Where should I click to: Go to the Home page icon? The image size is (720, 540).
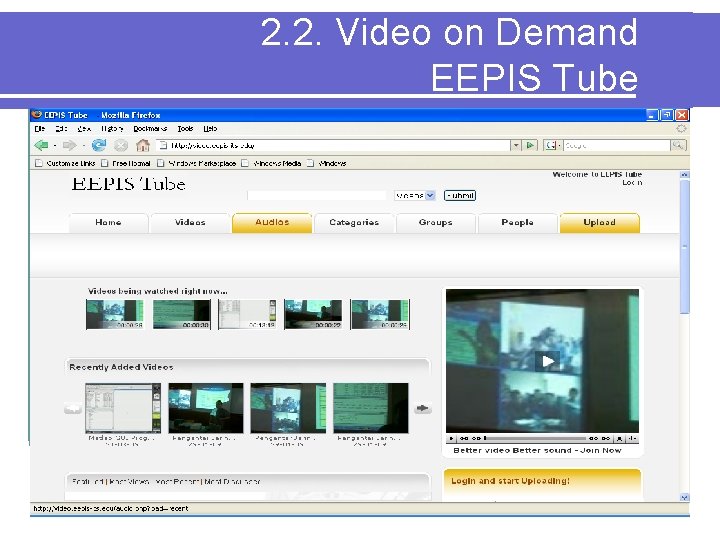(x=143, y=146)
